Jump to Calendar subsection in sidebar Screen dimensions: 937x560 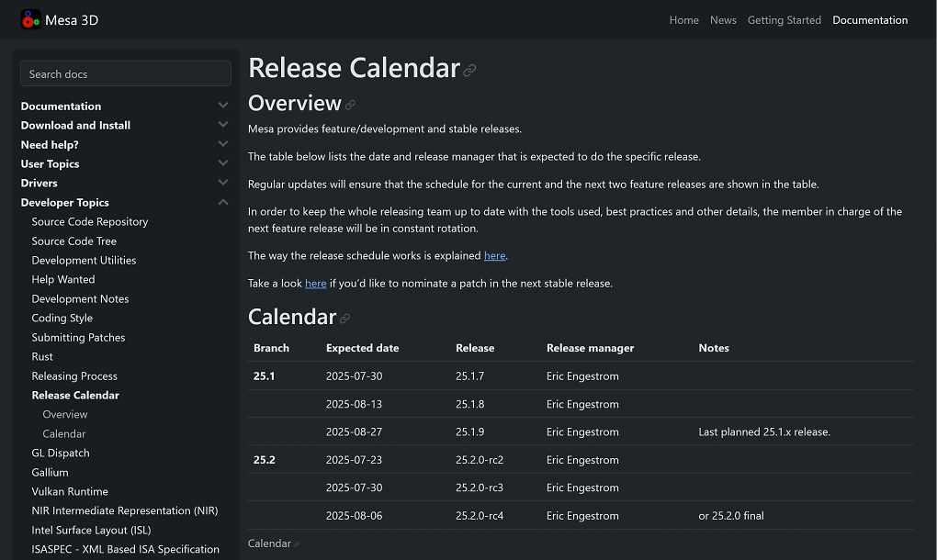tap(64, 434)
